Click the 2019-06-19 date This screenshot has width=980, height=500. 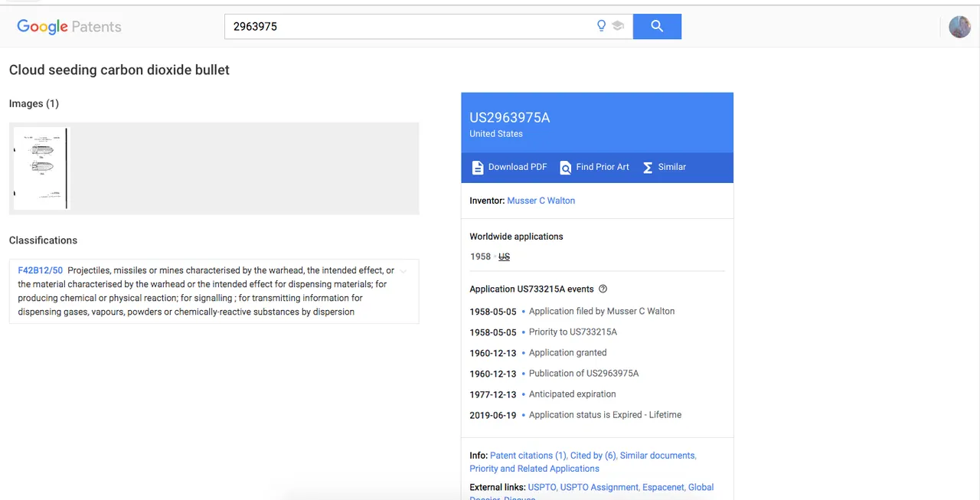click(493, 415)
